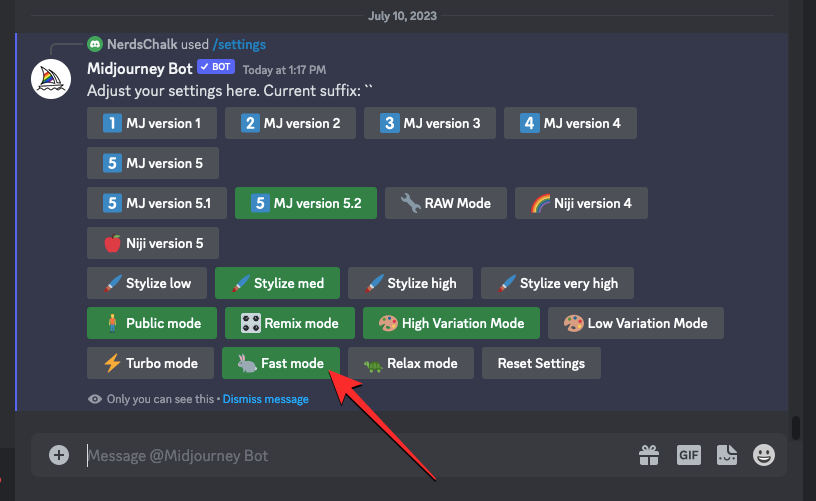Toggle Public mode off
Viewport: 816px width, 501px height.
click(x=152, y=323)
